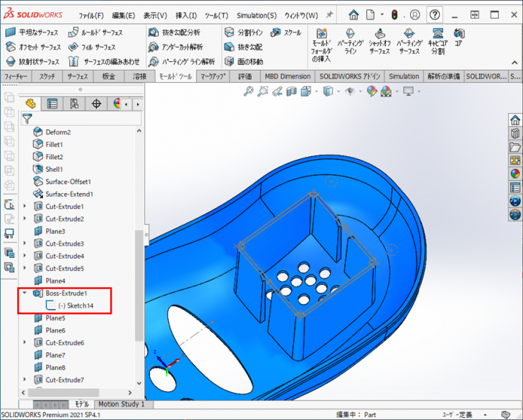Choose the オフセット サーフェス offset surface tool
Screen dimensions: 523x420
click(33, 47)
